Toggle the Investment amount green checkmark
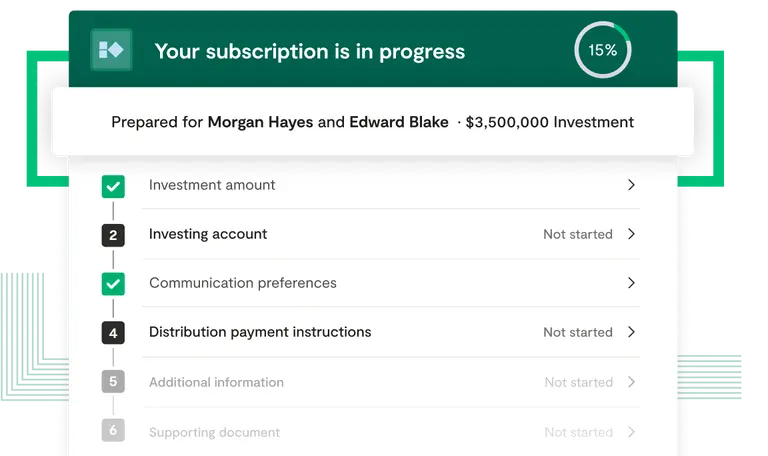This screenshot has height=456, width=768. pyautogui.click(x=113, y=186)
